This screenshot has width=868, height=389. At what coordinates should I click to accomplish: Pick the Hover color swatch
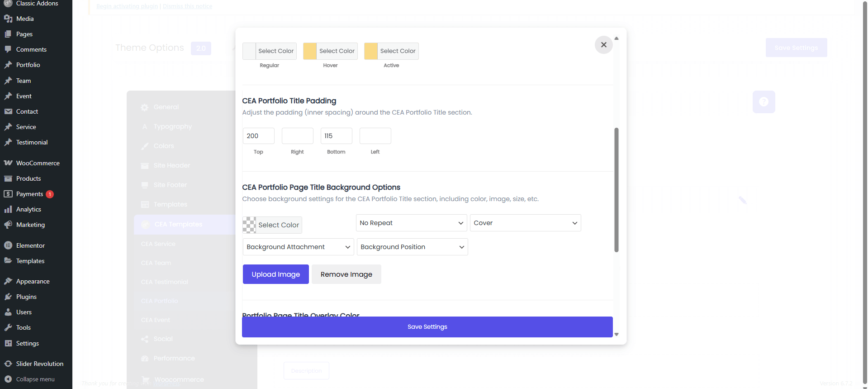[310, 51]
